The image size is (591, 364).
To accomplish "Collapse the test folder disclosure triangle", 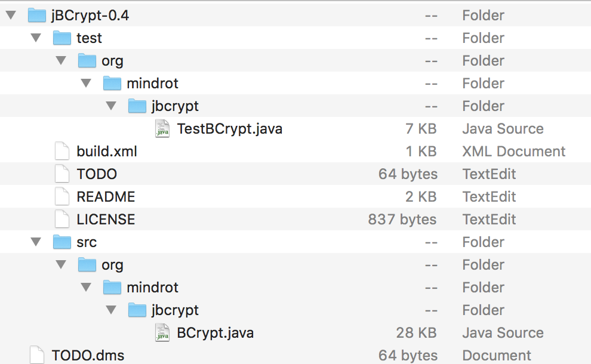I will (x=35, y=38).
